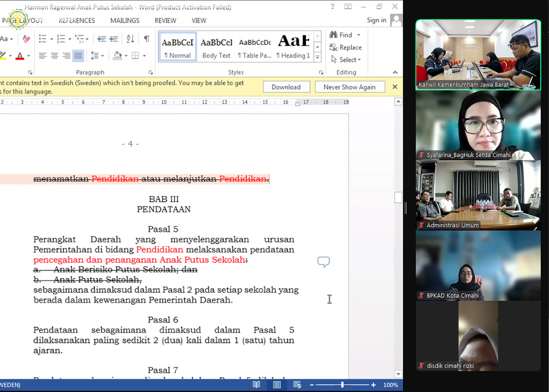549x392 pixels.
Task: Center-align the paragraph text
Action: tap(54, 55)
